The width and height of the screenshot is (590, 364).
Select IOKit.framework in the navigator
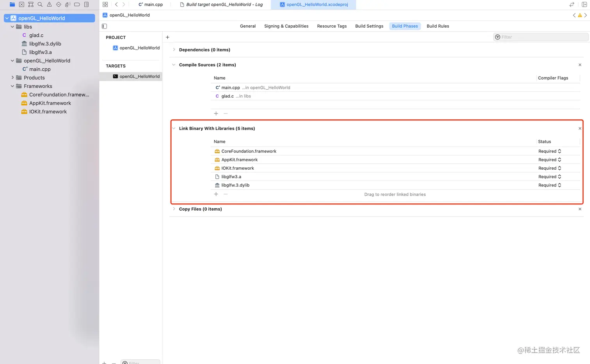[x=48, y=112]
